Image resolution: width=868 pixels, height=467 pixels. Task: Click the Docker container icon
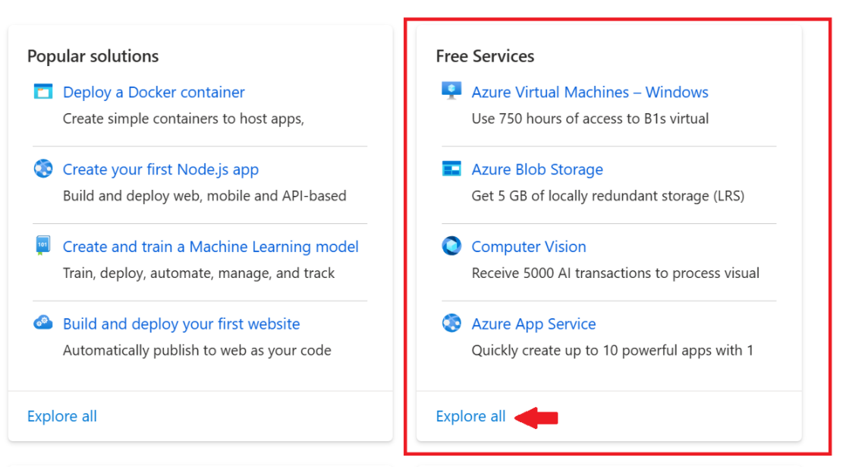[43, 92]
